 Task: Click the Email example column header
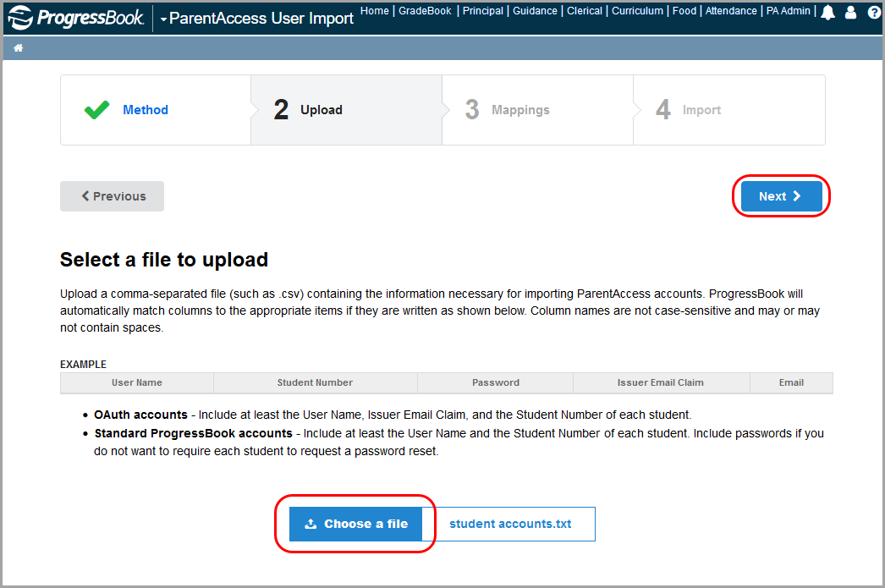[791, 382]
